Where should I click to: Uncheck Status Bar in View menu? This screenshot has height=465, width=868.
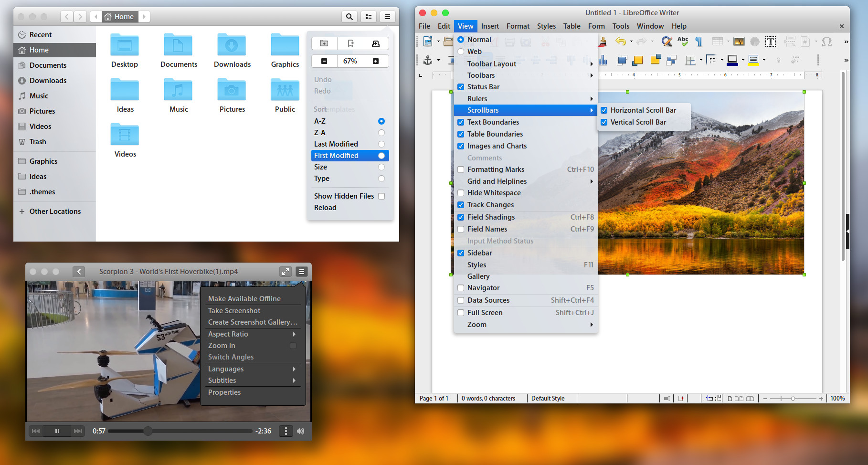[x=461, y=87]
